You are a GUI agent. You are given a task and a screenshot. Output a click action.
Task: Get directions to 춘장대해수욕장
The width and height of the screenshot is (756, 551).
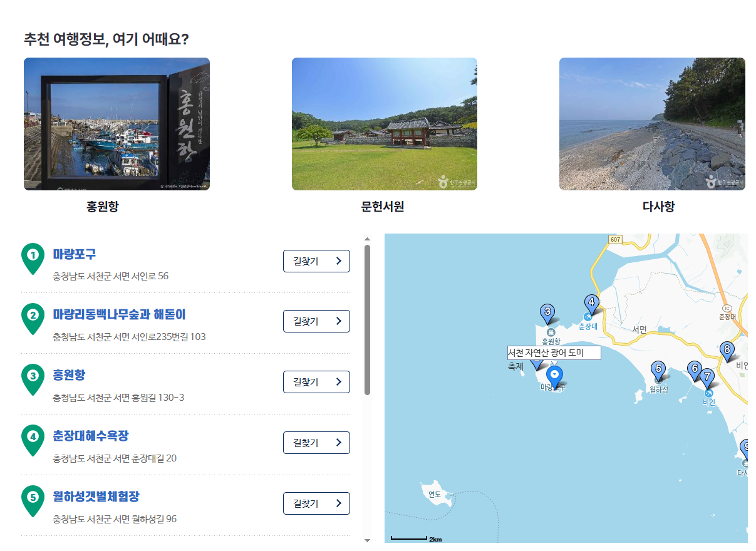point(316,443)
